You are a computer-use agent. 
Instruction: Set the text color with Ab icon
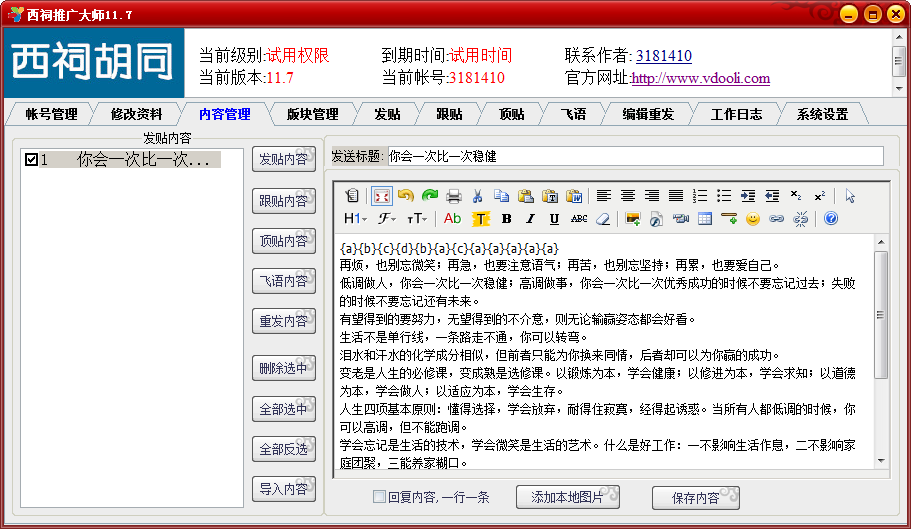(452, 219)
